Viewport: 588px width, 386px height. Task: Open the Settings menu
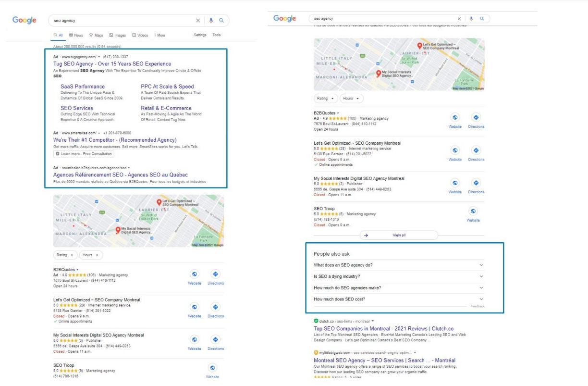200,35
